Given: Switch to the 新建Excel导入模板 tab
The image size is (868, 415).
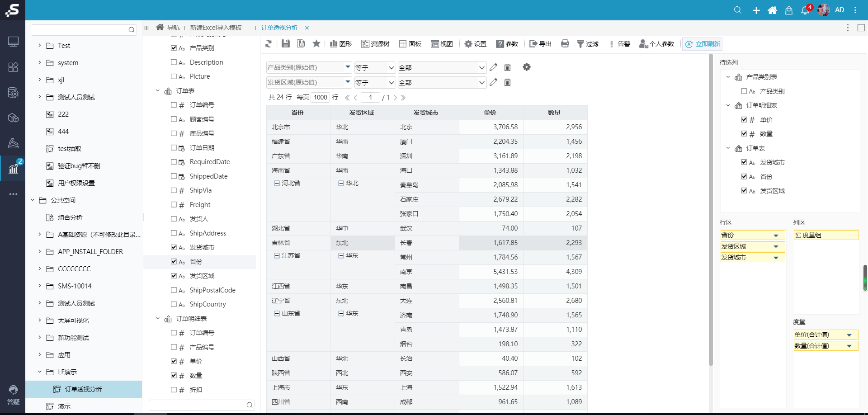Looking at the screenshot, I should 216,28.
